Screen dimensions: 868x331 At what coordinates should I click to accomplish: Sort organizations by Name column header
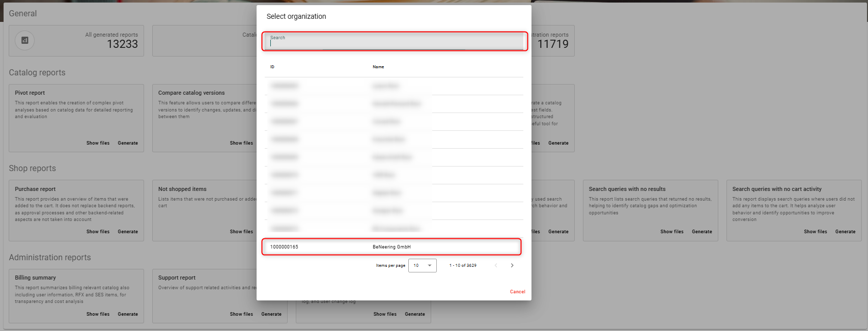(378, 67)
